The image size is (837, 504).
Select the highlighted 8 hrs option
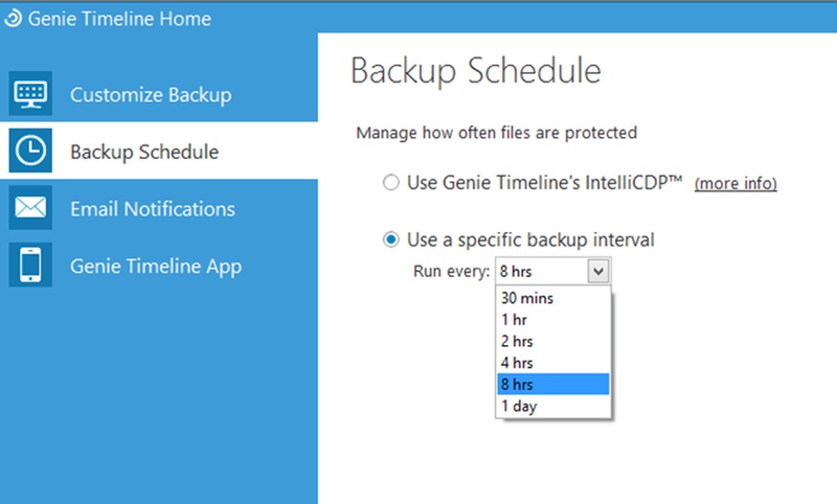click(517, 385)
